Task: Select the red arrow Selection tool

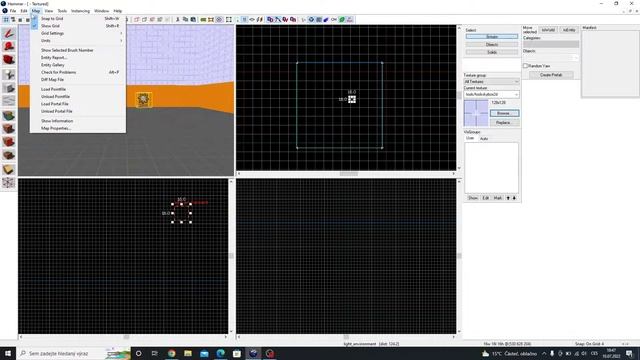Action: pos(9,33)
